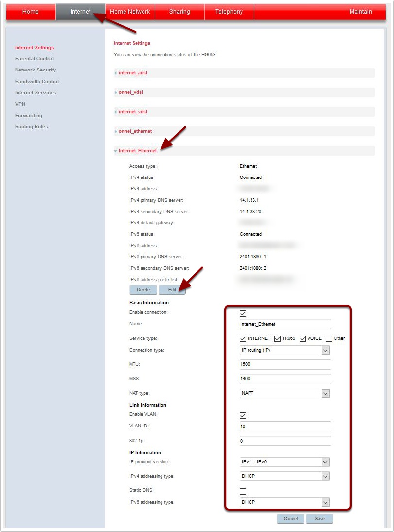
Task: Switch to the Home Network tab
Action: click(129, 12)
